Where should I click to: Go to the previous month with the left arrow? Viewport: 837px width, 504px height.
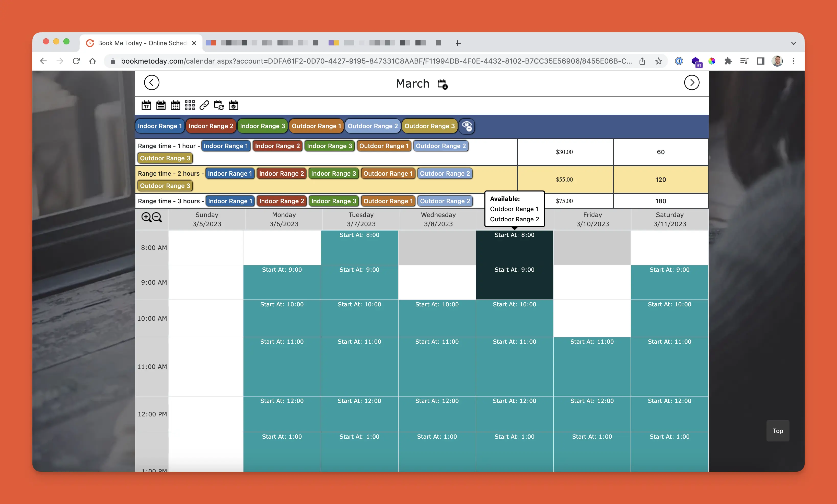[152, 82]
